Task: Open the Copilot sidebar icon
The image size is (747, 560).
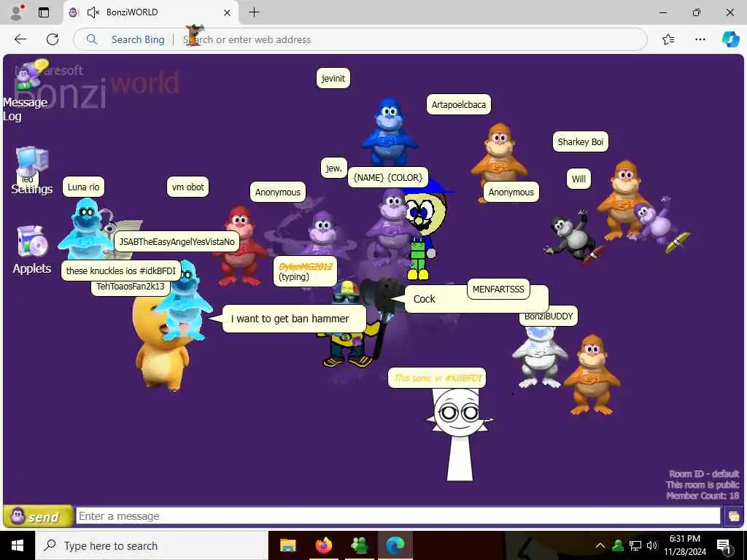Action: tap(730, 39)
